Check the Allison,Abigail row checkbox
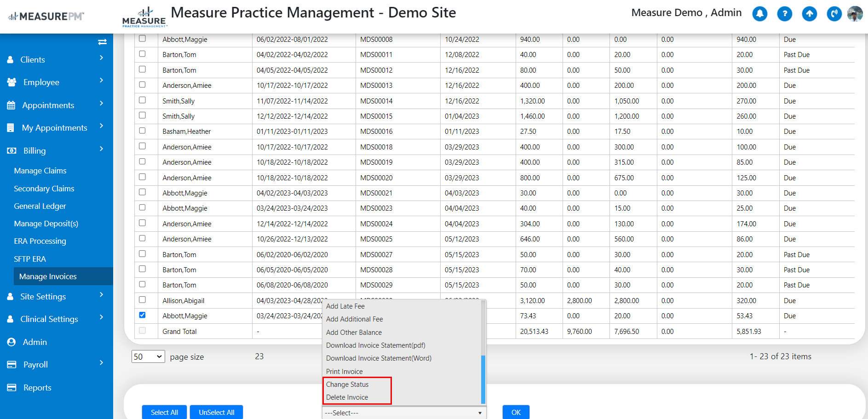 (x=142, y=299)
